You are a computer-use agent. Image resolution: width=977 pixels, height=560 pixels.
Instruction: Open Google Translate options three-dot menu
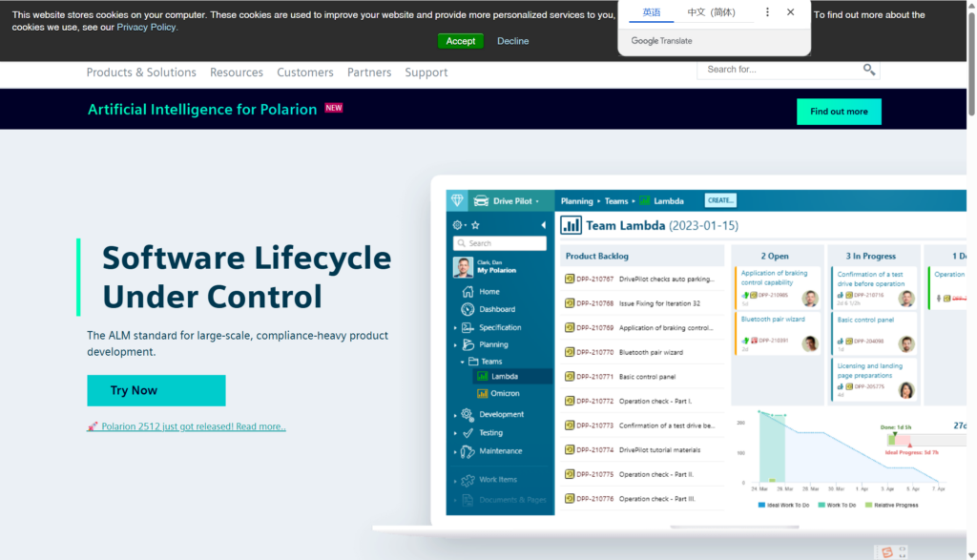pyautogui.click(x=767, y=12)
